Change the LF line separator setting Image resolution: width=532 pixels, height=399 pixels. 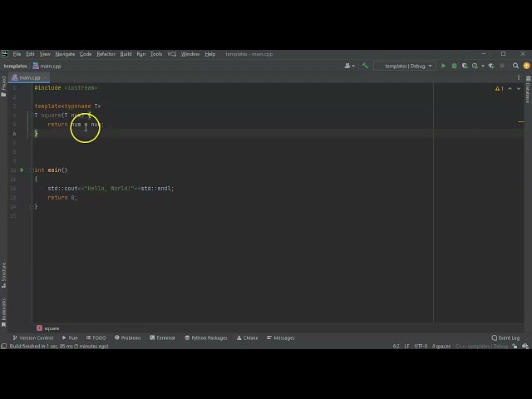[406, 346]
